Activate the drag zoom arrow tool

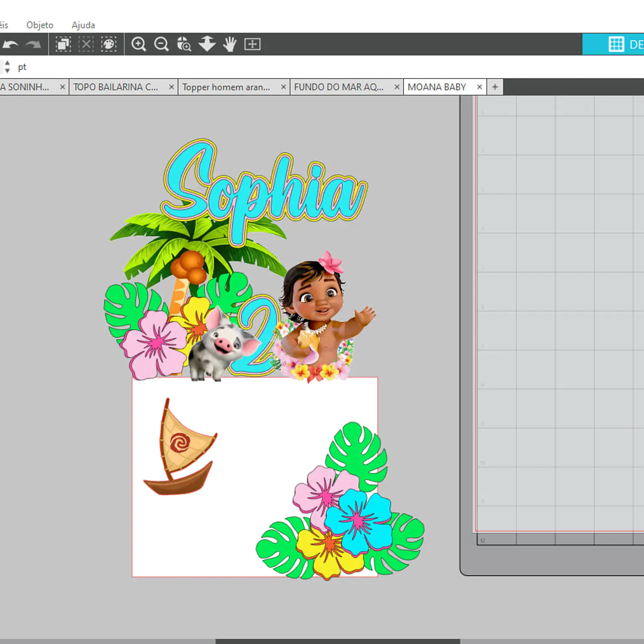click(x=207, y=44)
